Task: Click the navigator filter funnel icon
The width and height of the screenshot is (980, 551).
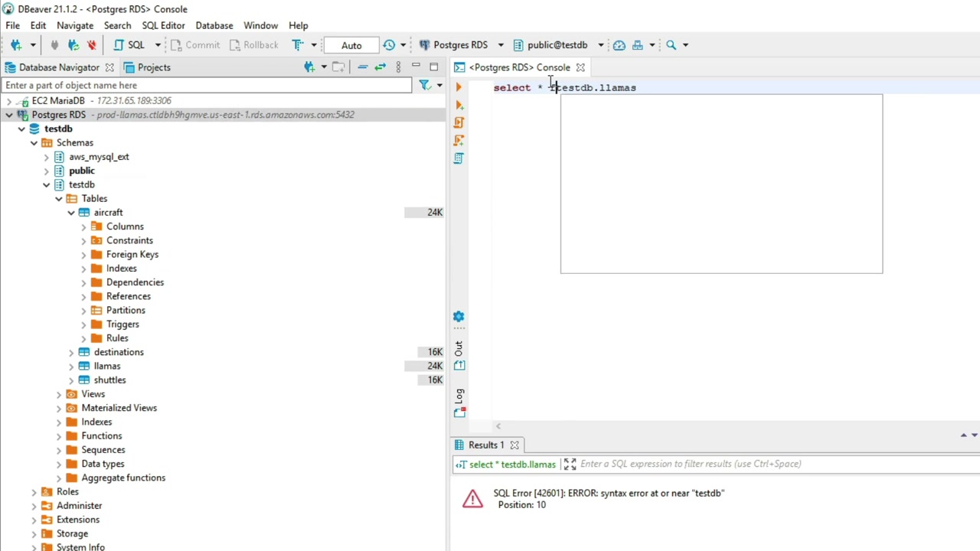Action: click(x=425, y=85)
